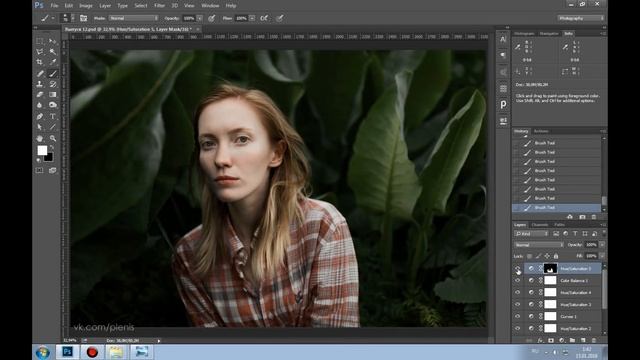Hide the Hue/Saturation 2 layer

click(518, 328)
